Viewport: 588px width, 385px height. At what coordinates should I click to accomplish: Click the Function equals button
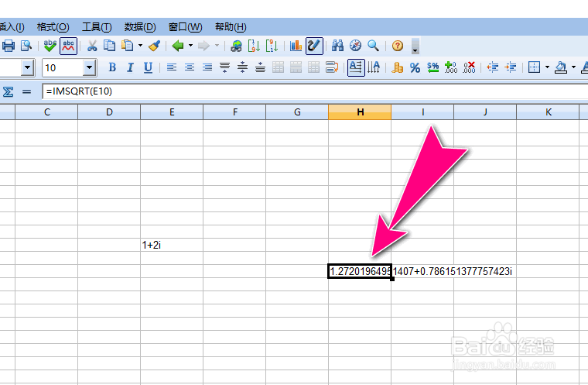pos(26,91)
